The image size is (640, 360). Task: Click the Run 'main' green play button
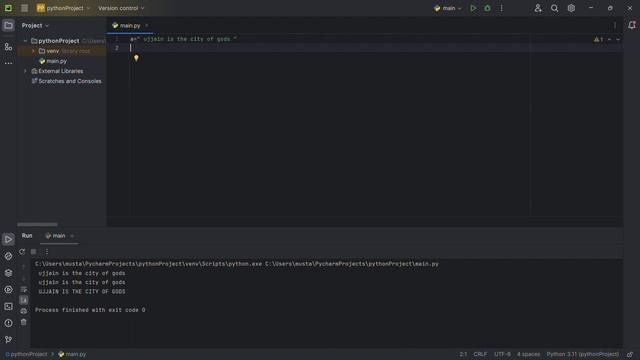tap(473, 8)
